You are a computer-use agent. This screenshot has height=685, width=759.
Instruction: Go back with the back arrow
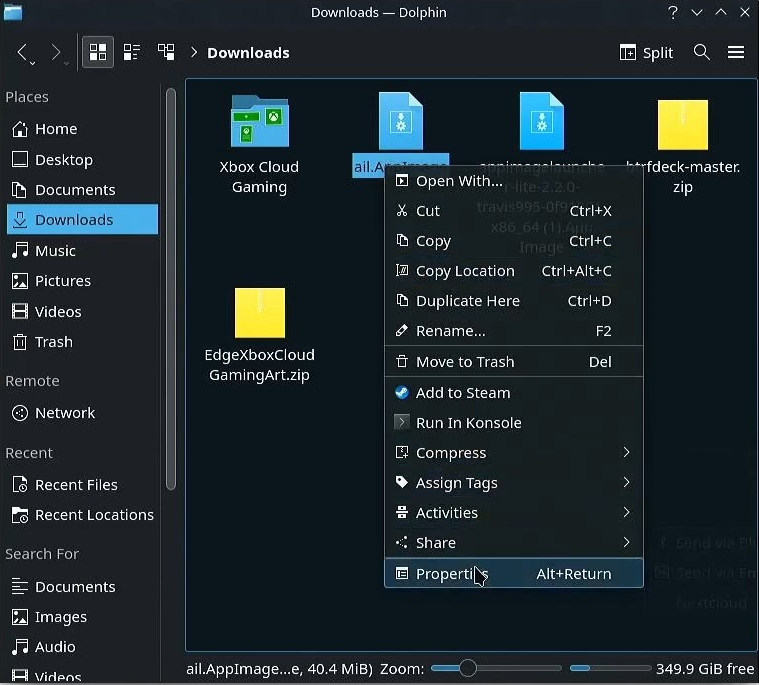click(x=24, y=53)
